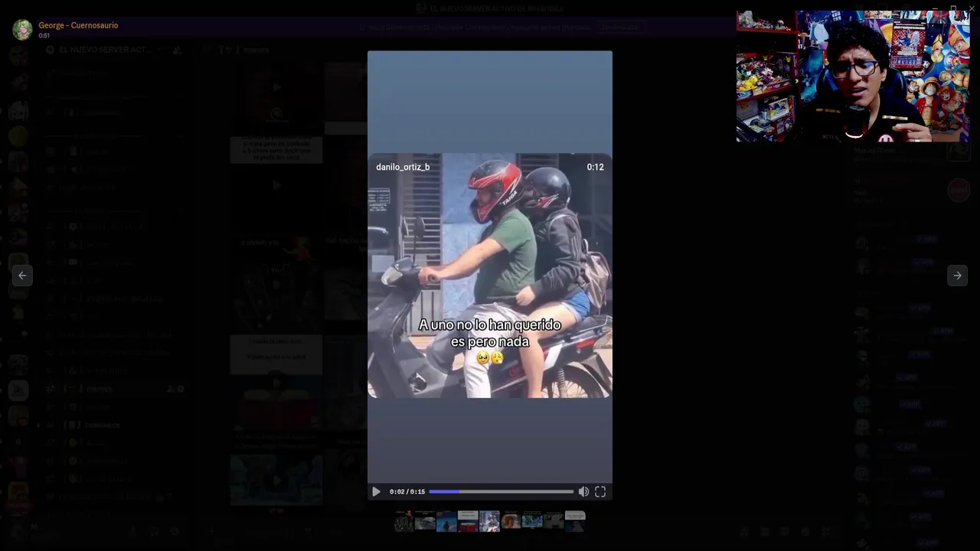Mute the video with the speaker icon
This screenshot has width=980, height=551.
pyautogui.click(x=583, y=491)
